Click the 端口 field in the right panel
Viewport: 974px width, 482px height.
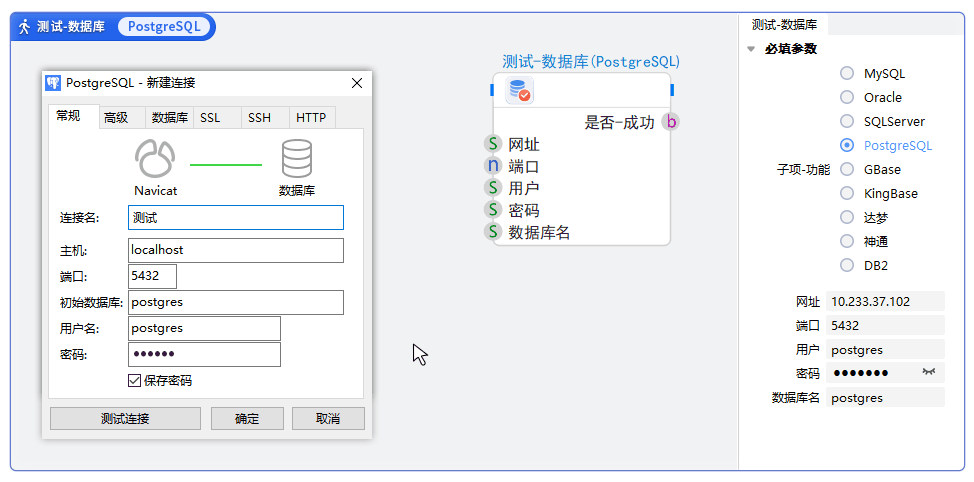[885, 325]
